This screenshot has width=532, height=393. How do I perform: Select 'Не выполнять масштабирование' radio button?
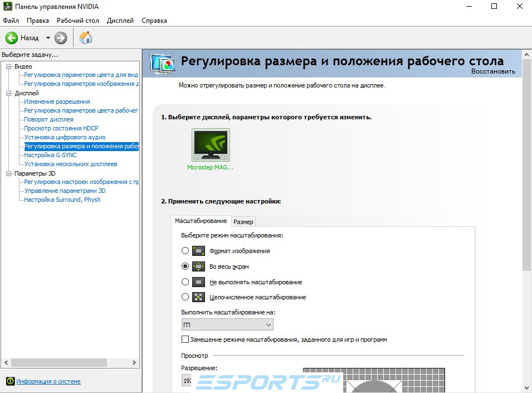click(x=186, y=282)
